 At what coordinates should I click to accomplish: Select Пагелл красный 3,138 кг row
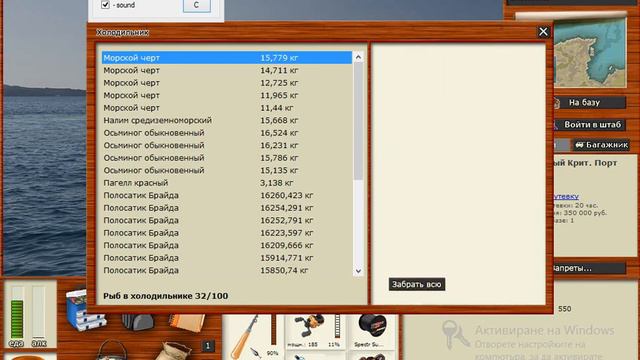(227, 183)
